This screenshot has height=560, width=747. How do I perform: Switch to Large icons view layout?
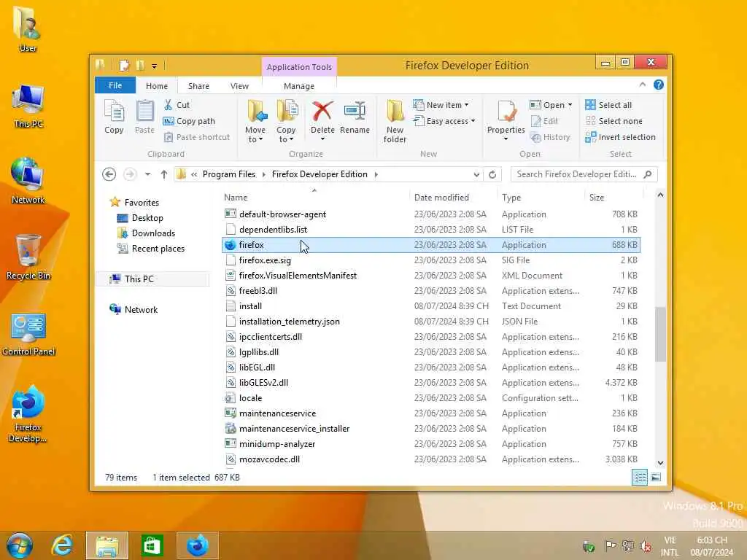point(656,477)
